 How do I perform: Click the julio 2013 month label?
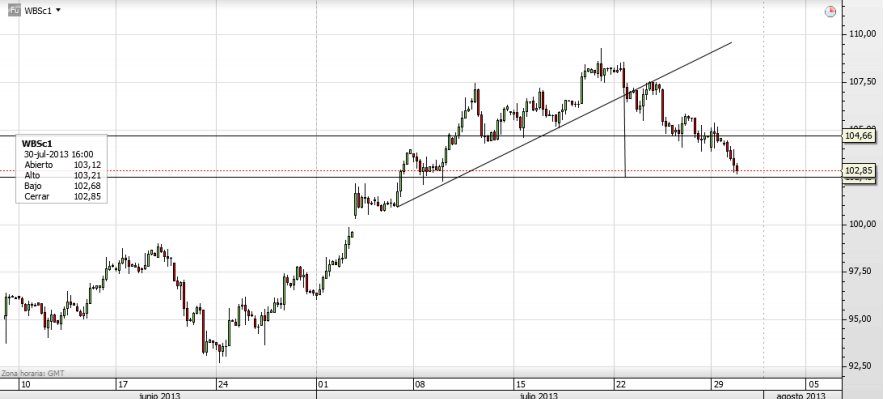point(539,395)
